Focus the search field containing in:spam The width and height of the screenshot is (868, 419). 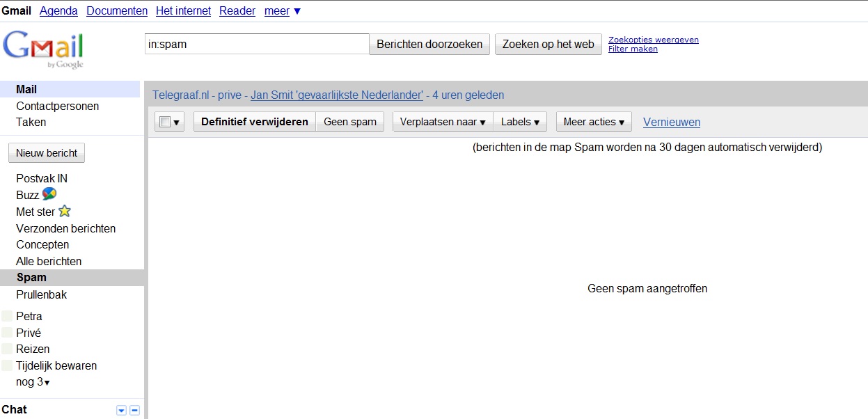coord(257,44)
